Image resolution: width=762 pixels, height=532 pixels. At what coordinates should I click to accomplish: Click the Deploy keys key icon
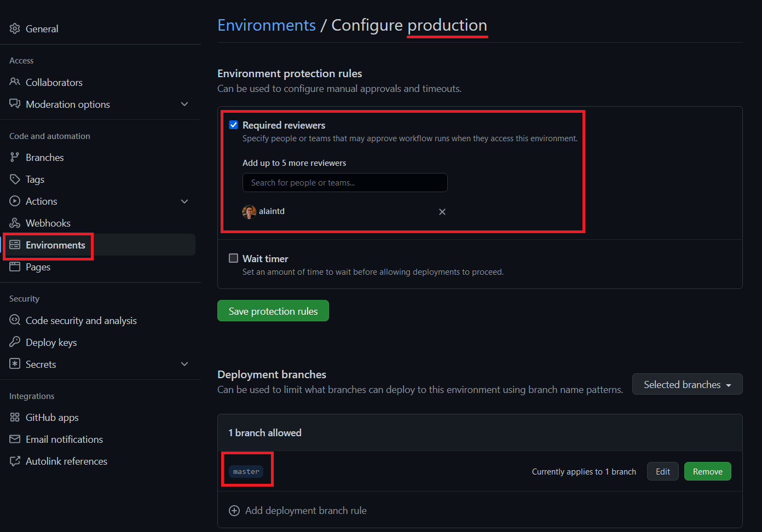click(15, 342)
